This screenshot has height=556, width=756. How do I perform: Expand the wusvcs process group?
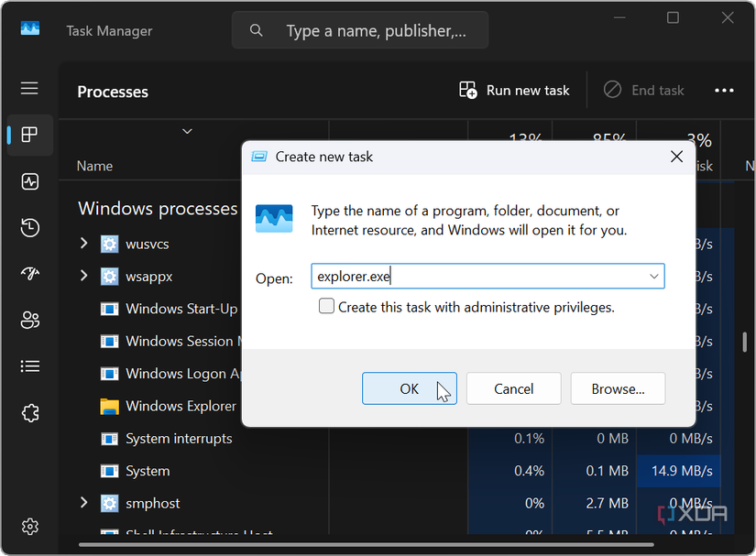[83, 244]
